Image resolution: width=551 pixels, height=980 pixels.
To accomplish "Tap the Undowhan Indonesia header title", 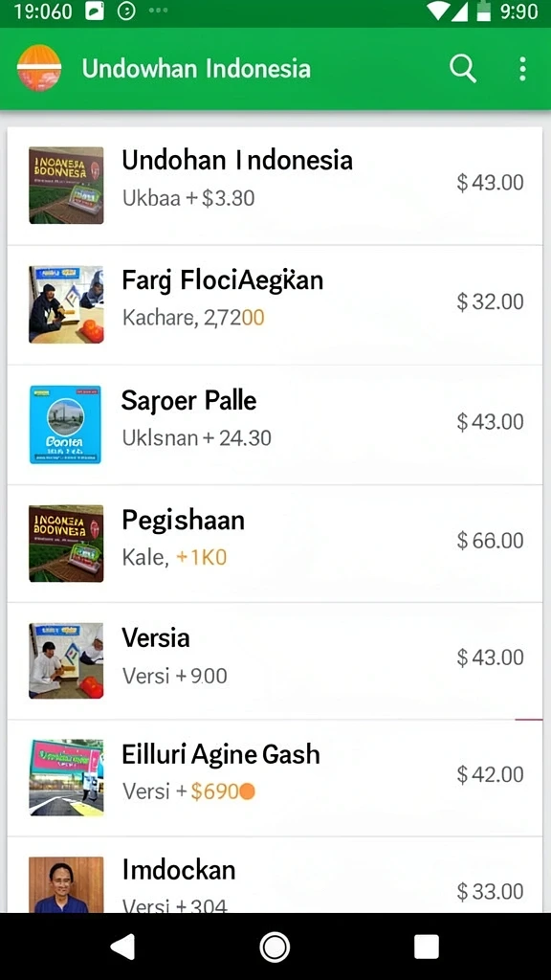I will pyautogui.click(x=196, y=69).
